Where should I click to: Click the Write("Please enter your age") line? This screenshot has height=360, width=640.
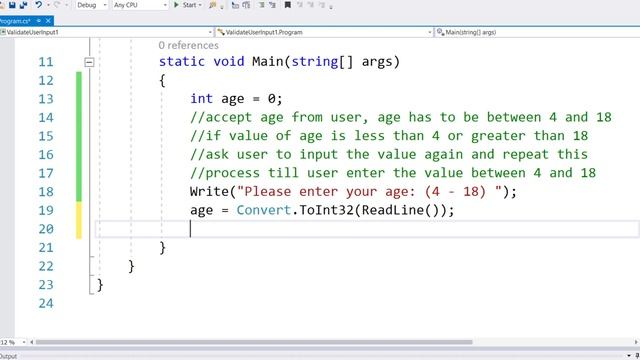pyautogui.click(x=353, y=192)
